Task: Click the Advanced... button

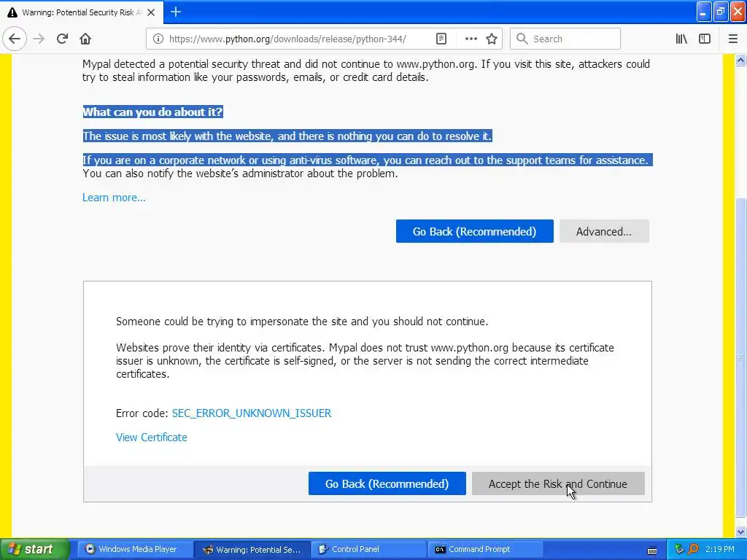Action: pos(604,231)
